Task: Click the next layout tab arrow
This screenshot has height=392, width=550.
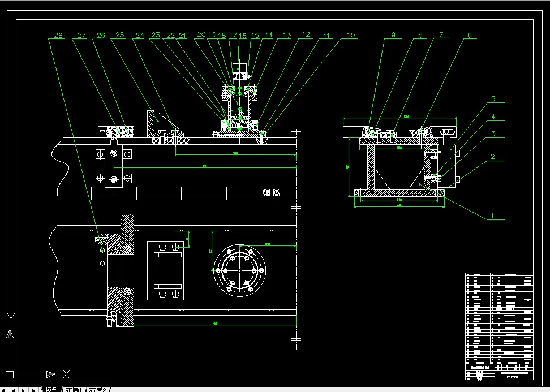Action: pos(24,390)
